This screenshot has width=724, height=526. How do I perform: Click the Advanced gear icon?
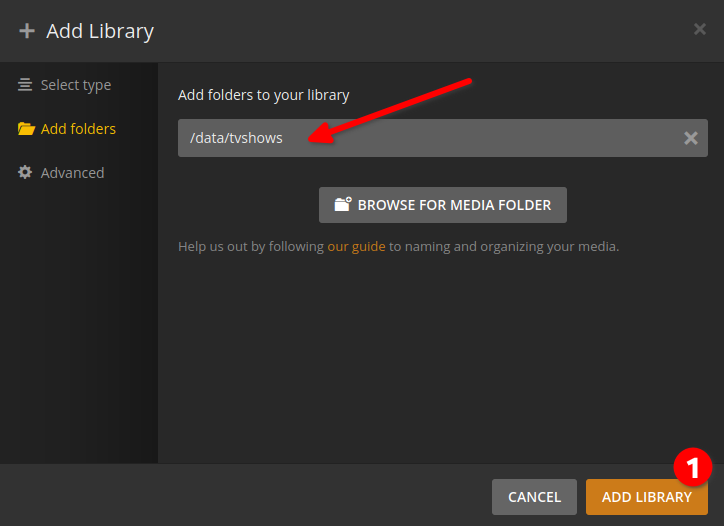click(x=25, y=172)
